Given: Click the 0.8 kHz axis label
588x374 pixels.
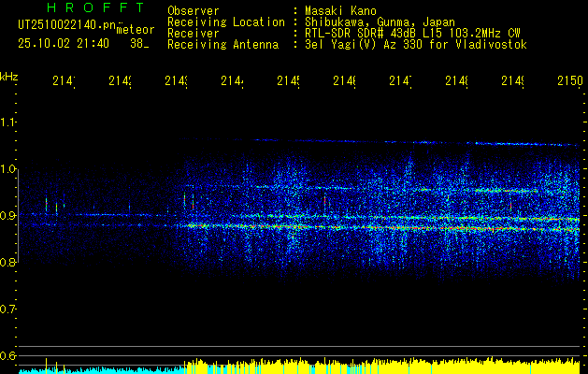Looking at the screenshot, I should 7,262.
